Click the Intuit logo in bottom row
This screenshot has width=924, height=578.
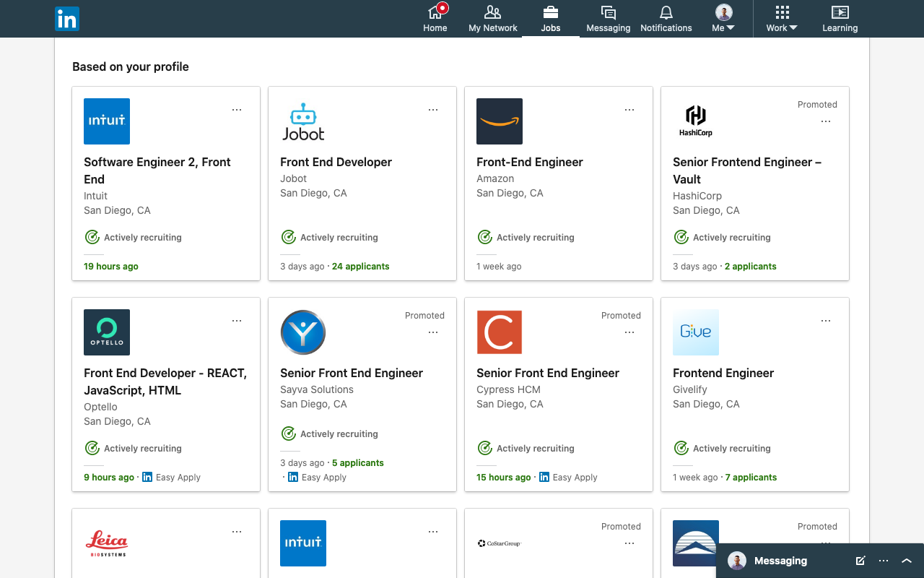tap(303, 543)
